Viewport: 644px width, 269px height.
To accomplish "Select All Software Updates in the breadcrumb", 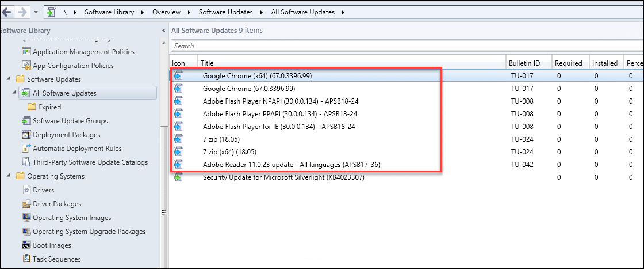I will 302,12.
